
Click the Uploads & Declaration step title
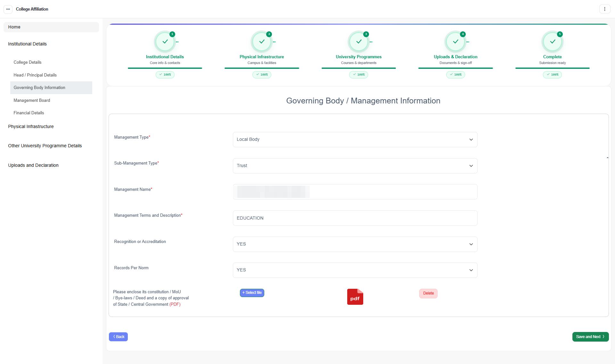pos(455,57)
